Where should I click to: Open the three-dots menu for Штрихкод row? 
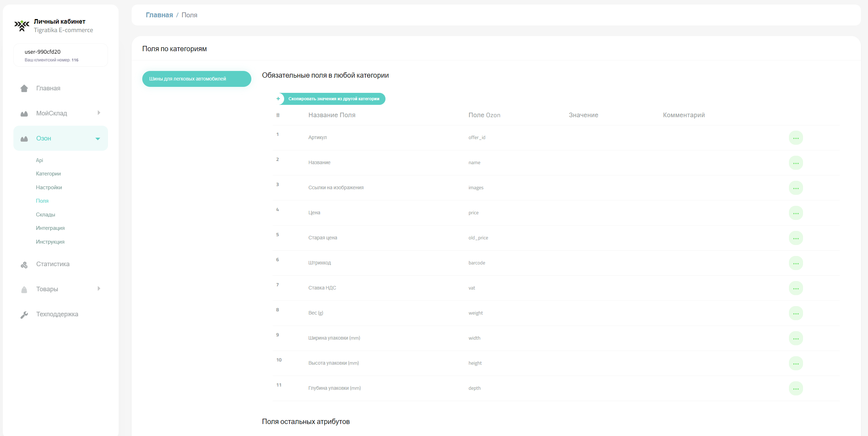click(796, 263)
